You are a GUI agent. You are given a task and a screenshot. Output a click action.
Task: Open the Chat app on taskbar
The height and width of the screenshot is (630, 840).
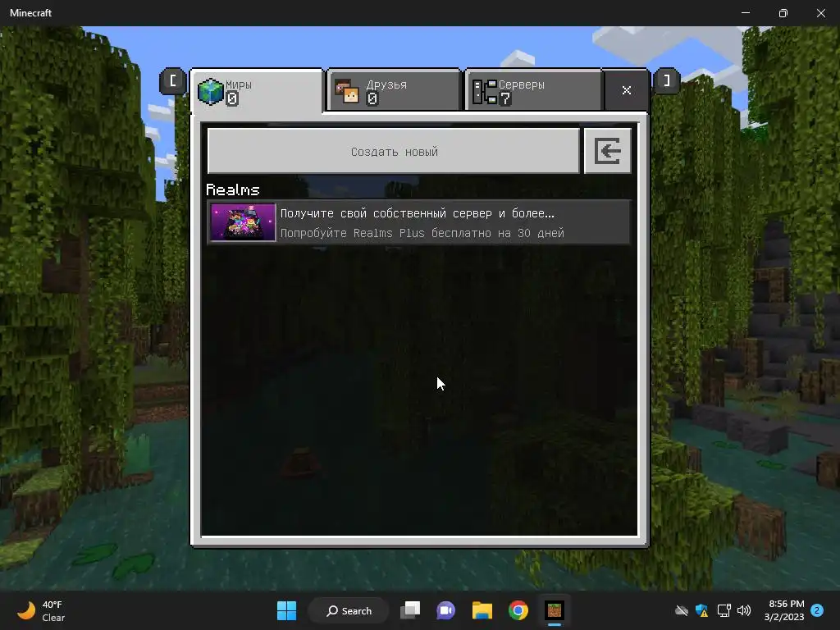point(445,610)
